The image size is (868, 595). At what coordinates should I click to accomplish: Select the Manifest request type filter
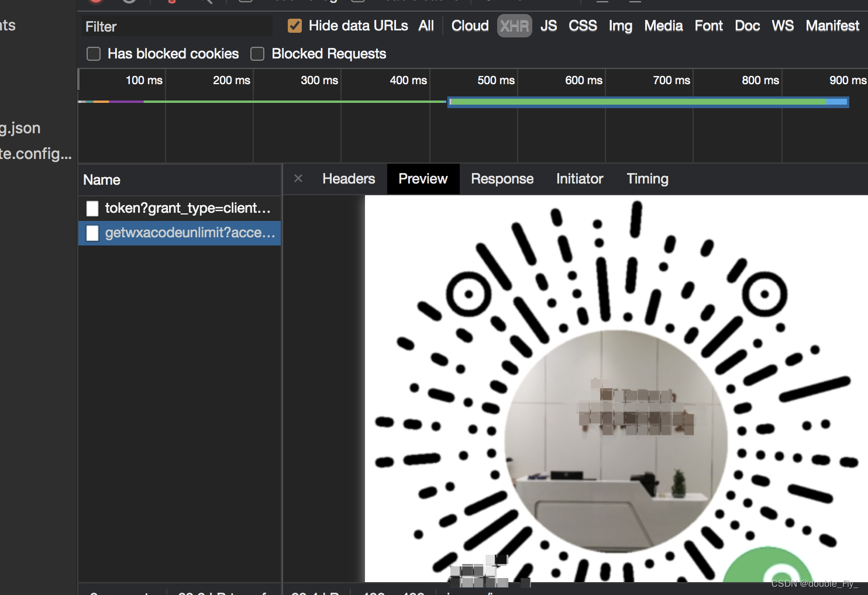(x=832, y=26)
